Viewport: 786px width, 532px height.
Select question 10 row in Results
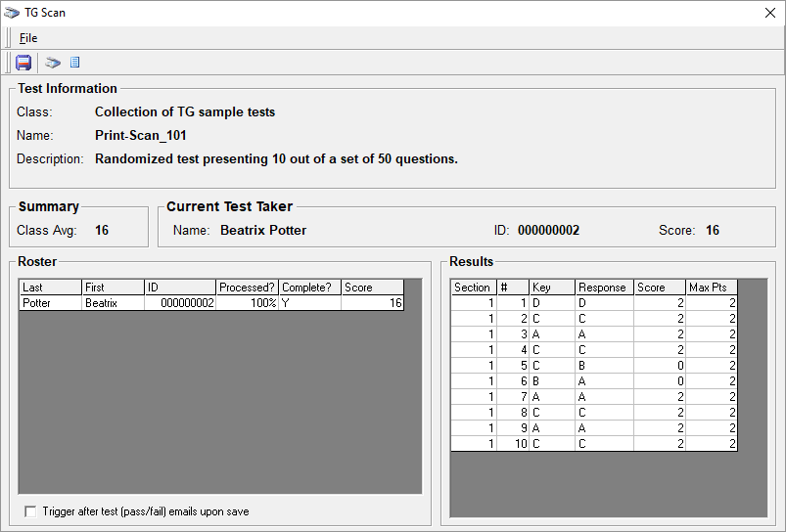pyautogui.click(x=593, y=444)
